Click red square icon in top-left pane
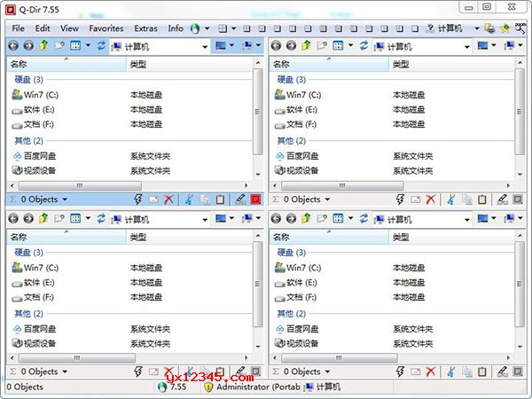The width and height of the screenshot is (532, 399). 256,199
